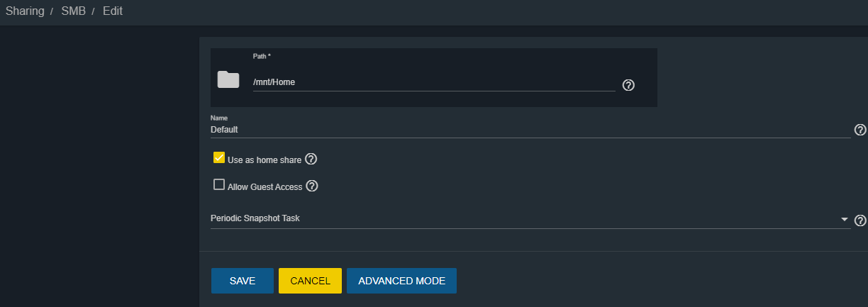Open help icon beside Use as home share

click(x=311, y=160)
